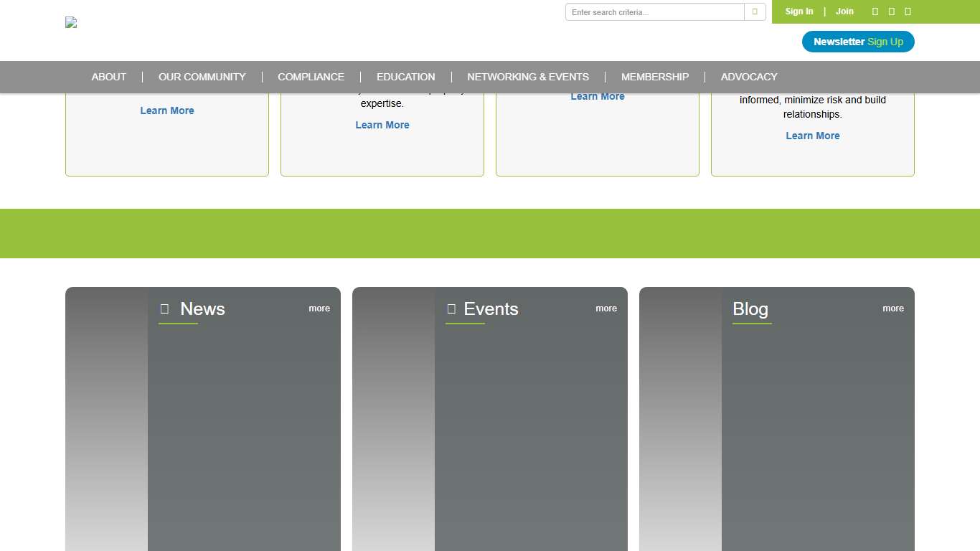This screenshot has width=980, height=551.
Task: Select ADVOCACY in the navigation bar
Action: point(749,77)
